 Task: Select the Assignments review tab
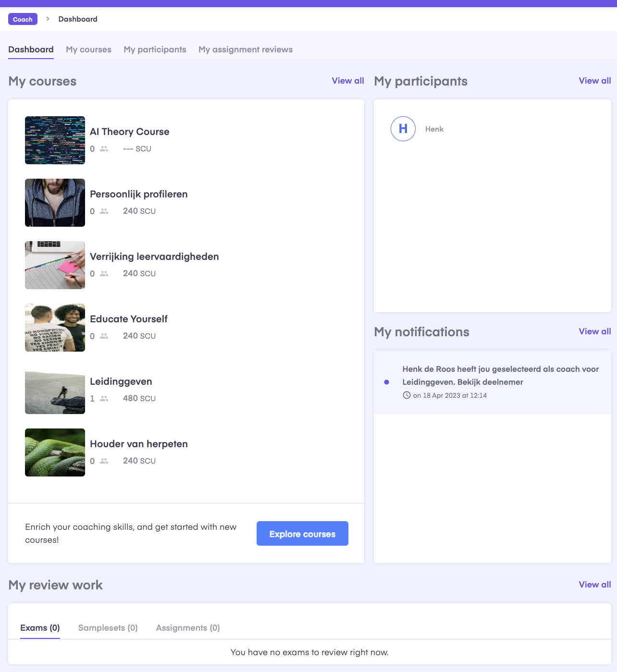[x=187, y=628]
